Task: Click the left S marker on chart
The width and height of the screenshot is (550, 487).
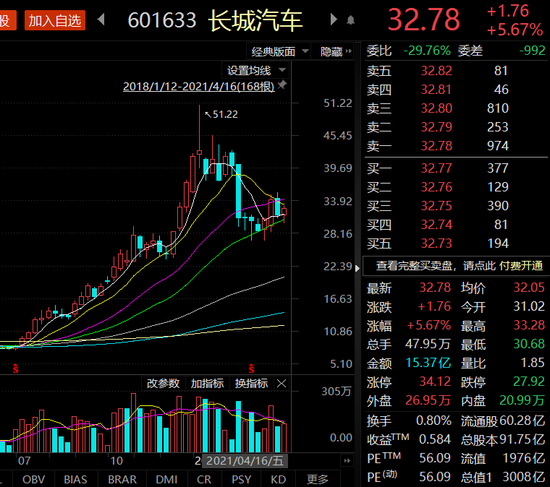Action: pyautogui.click(x=15, y=368)
